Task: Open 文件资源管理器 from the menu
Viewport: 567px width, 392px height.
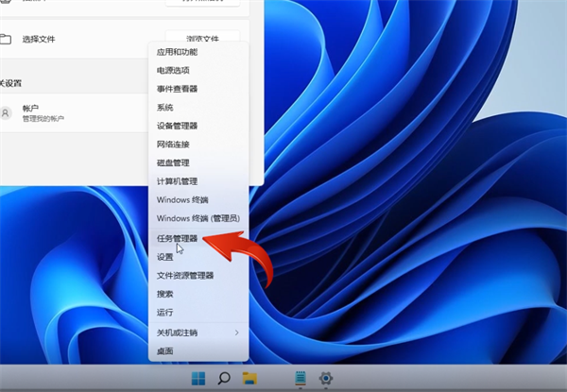Action: tap(198, 275)
